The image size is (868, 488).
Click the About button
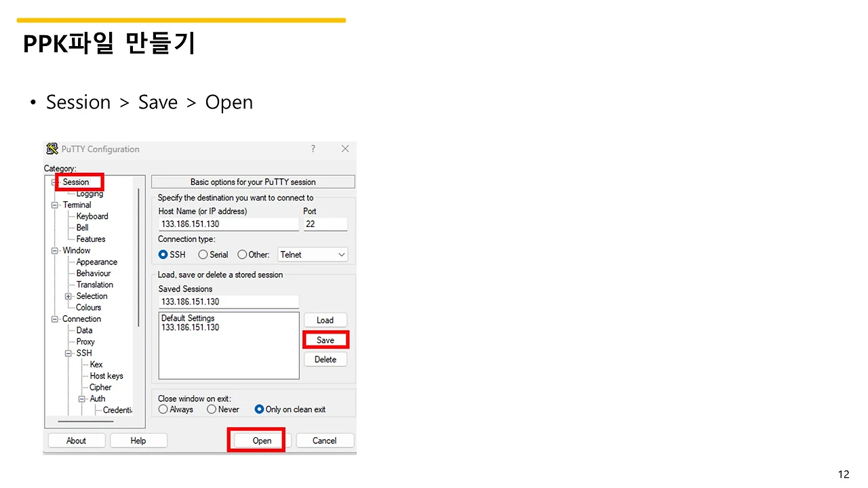pyautogui.click(x=76, y=441)
